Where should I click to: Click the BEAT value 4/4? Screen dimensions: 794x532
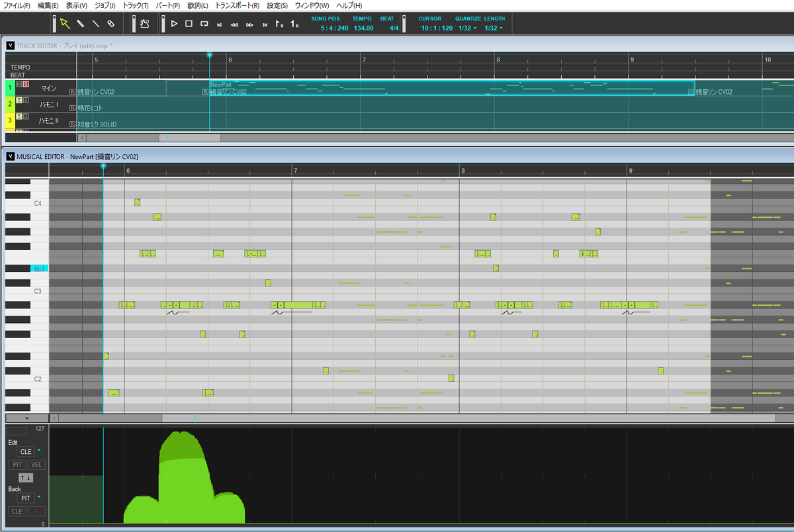click(394, 28)
